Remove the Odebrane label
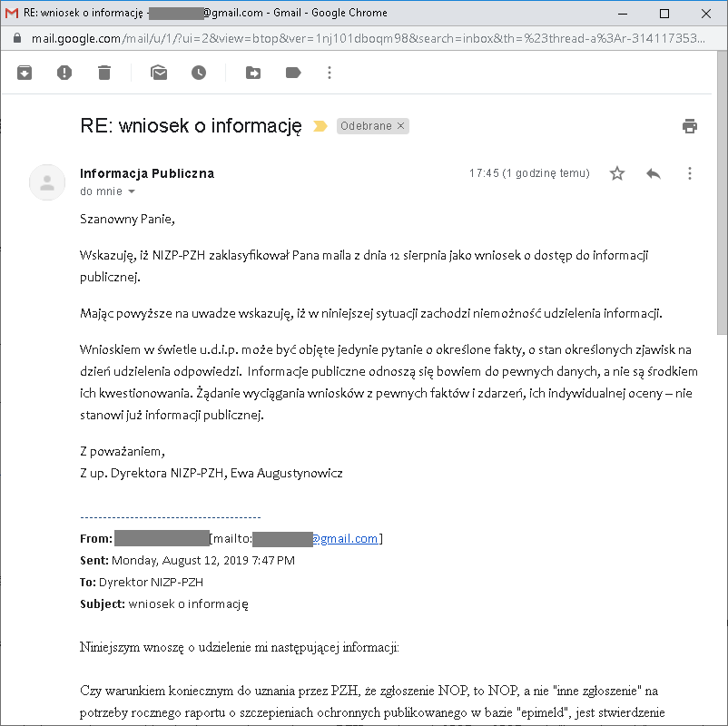The width and height of the screenshot is (728, 726). [x=400, y=126]
